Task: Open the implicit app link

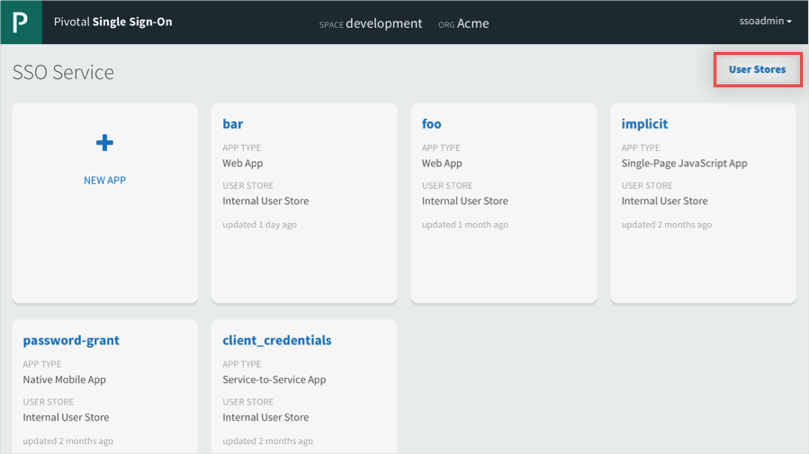Action: (644, 124)
